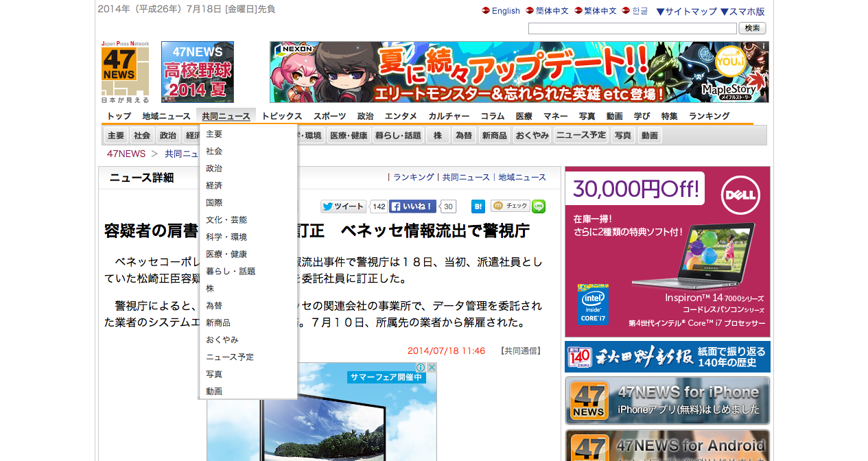Viewport: 868px width, 461px height.
Task: Open 地域ニュース link in news detail header
Action: click(x=522, y=177)
